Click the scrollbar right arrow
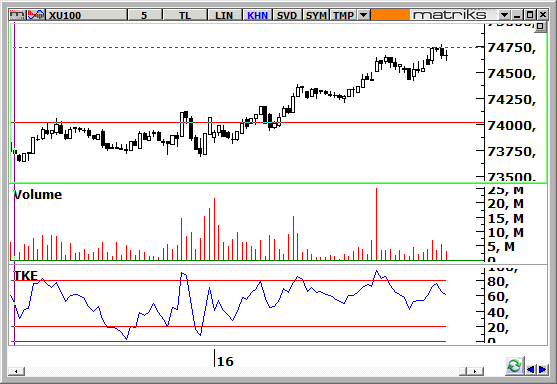557x384 pixels. pos(476,371)
